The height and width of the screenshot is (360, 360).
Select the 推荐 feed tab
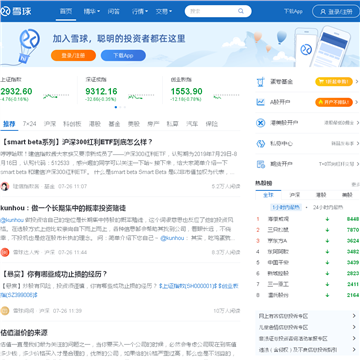[9, 124]
